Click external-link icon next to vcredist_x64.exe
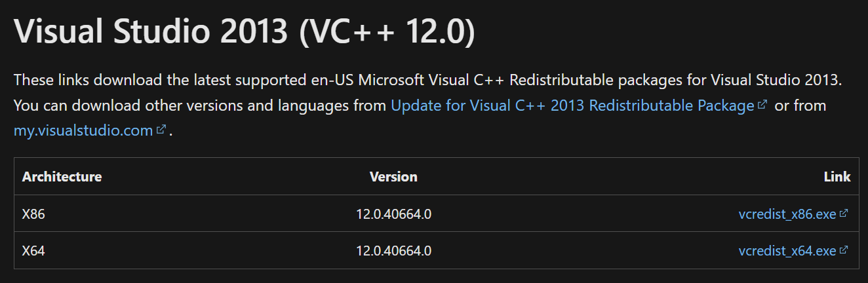The height and width of the screenshot is (283, 868). [844, 250]
